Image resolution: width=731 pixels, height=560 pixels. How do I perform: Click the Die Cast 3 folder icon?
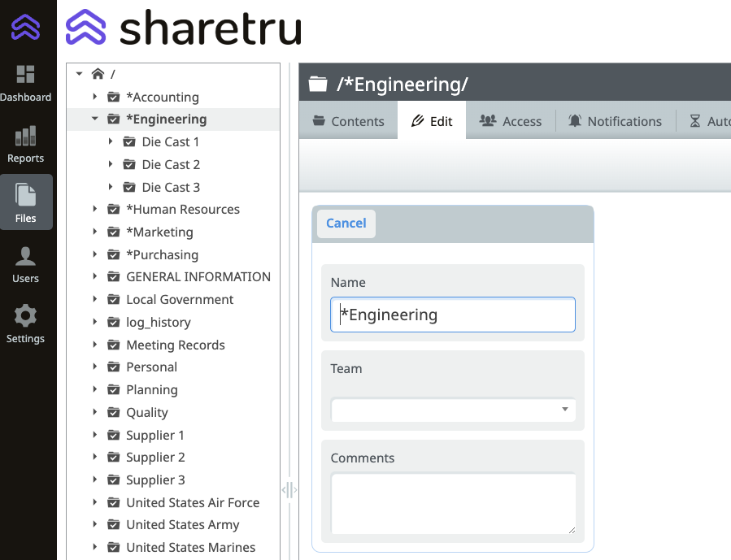[129, 187]
